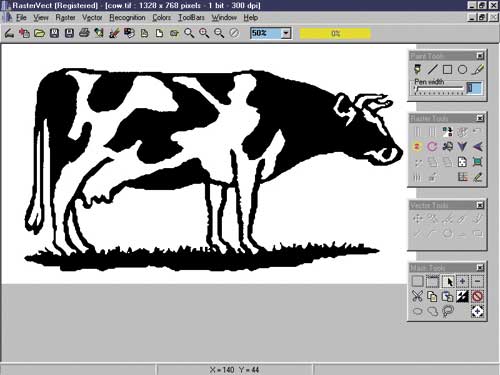This screenshot has height=375, width=500.
Task: Click the scissors cut icon in mask tools
Action: point(417,296)
